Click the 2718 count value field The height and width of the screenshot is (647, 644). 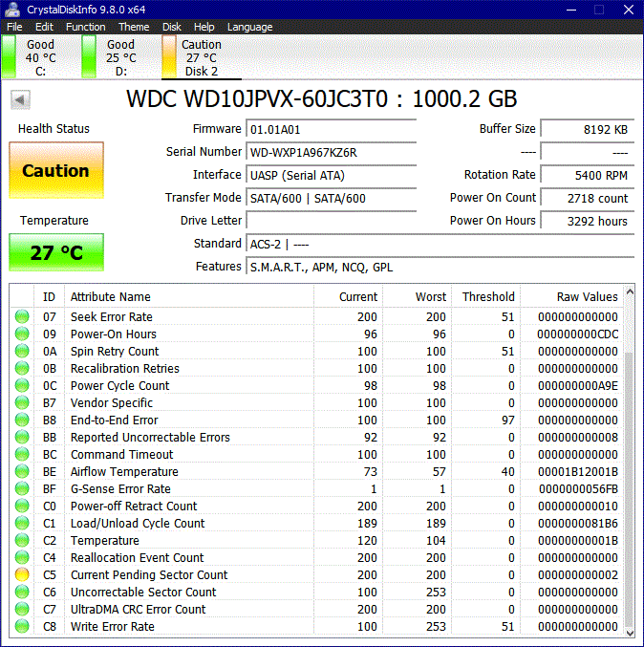tap(588, 198)
